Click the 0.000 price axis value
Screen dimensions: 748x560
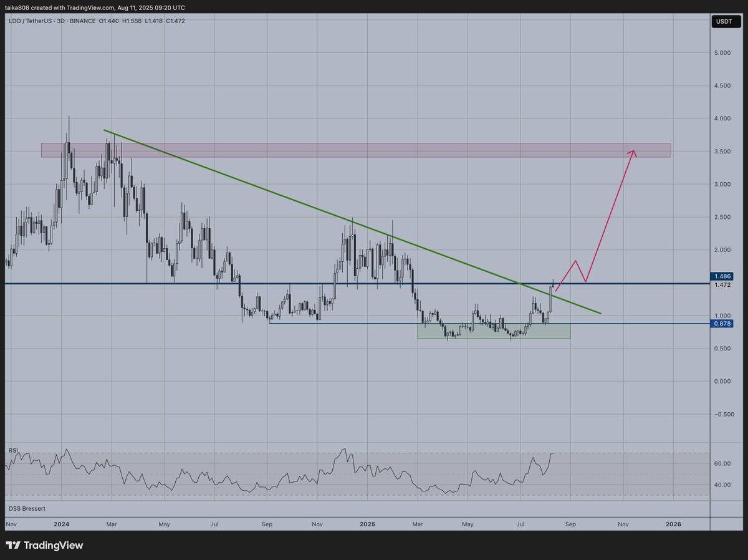click(723, 381)
